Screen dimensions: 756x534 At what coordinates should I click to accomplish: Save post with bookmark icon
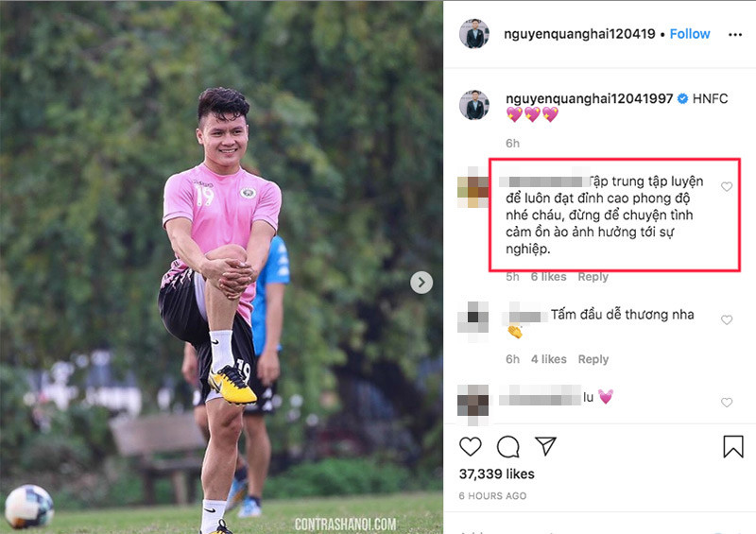pos(733,446)
